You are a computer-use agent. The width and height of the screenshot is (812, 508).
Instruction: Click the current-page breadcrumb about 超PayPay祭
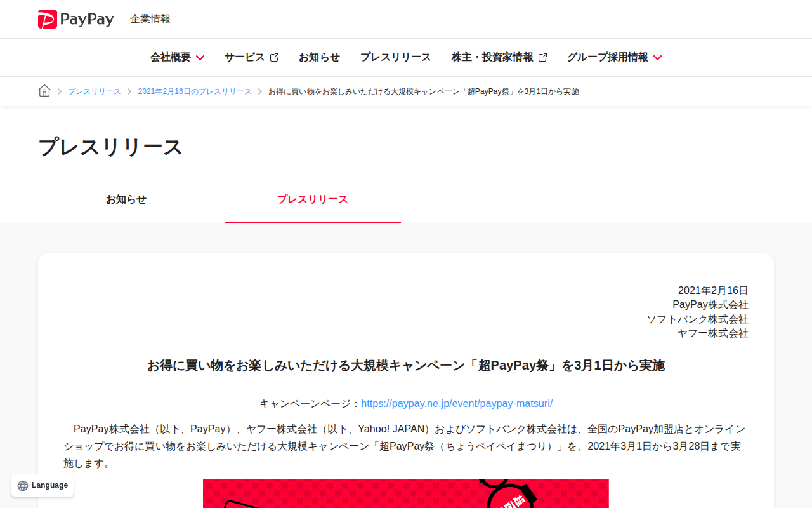[x=424, y=91]
